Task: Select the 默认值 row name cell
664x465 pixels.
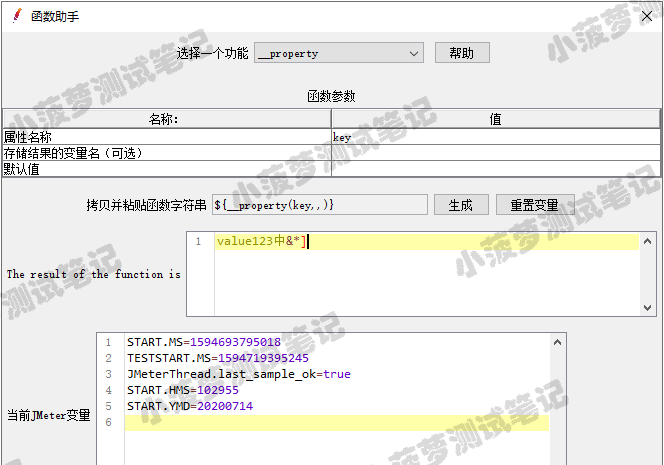Action: coord(167,169)
